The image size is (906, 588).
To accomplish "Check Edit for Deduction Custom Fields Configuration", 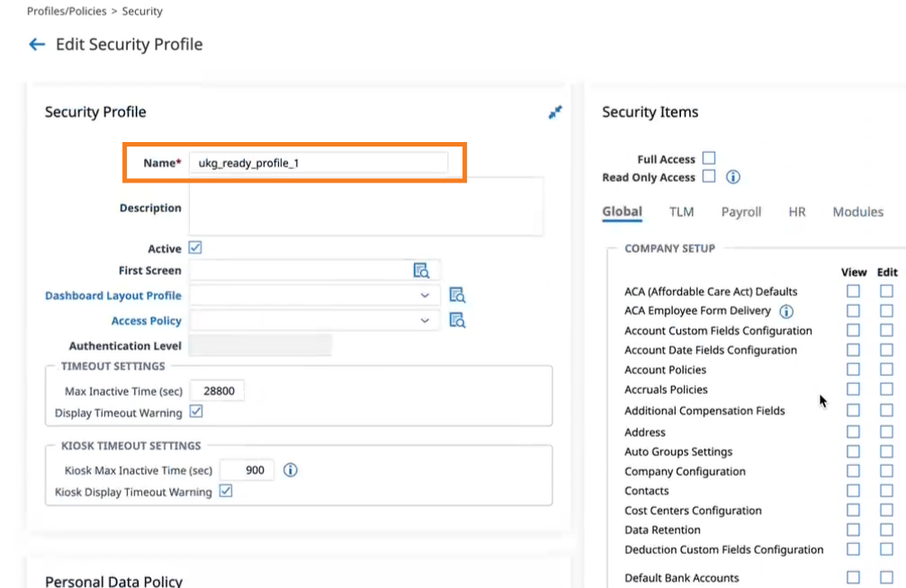I will 886,549.
